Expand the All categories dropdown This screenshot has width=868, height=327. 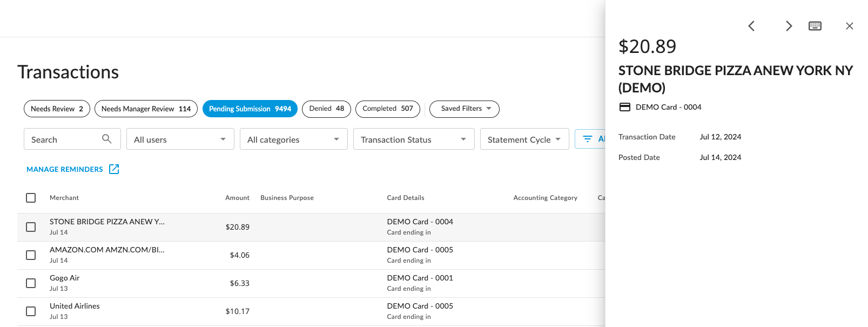pos(293,139)
